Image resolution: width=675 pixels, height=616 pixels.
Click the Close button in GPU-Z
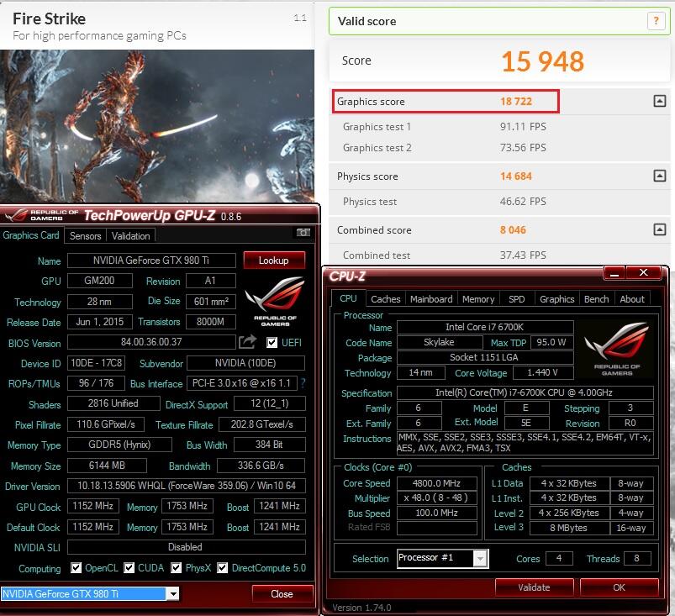[282, 594]
